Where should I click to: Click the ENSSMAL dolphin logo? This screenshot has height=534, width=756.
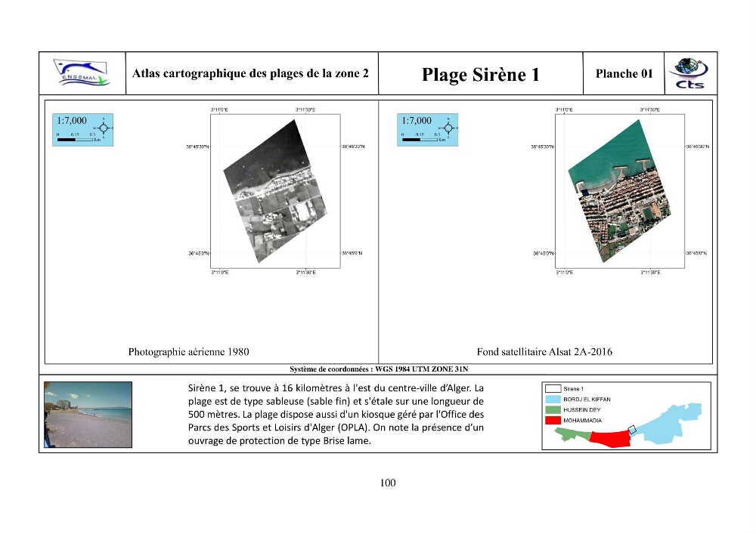coord(82,73)
